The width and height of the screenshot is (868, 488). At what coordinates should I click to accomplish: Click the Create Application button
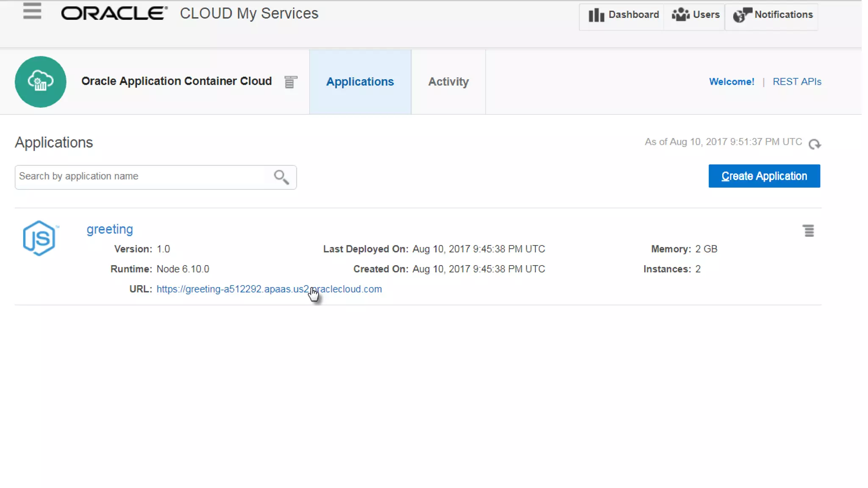[764, 176]
